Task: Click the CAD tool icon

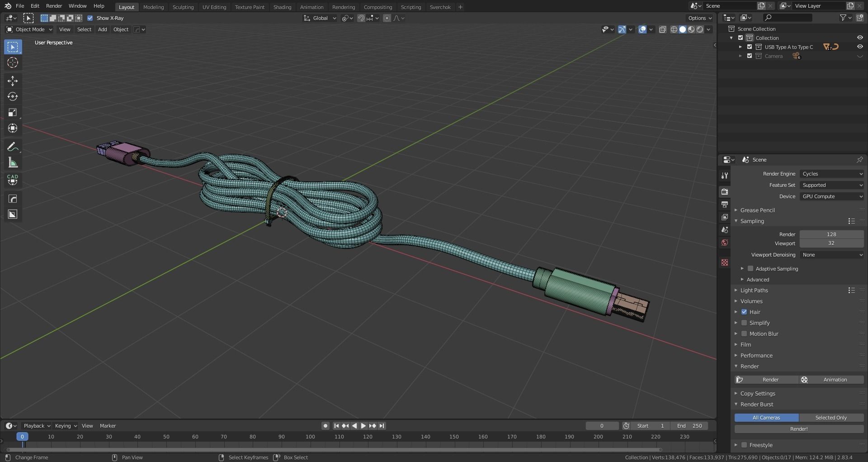Action: pos(13,180)
